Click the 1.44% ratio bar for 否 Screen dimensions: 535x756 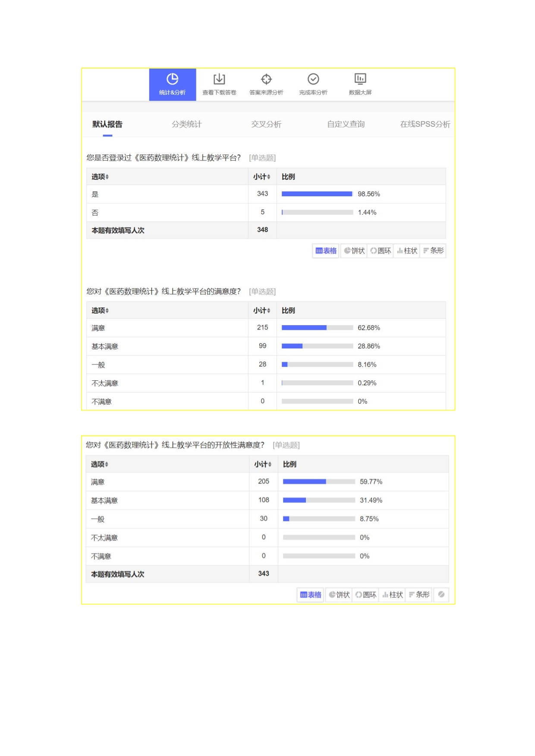click(x=317, y=212)
